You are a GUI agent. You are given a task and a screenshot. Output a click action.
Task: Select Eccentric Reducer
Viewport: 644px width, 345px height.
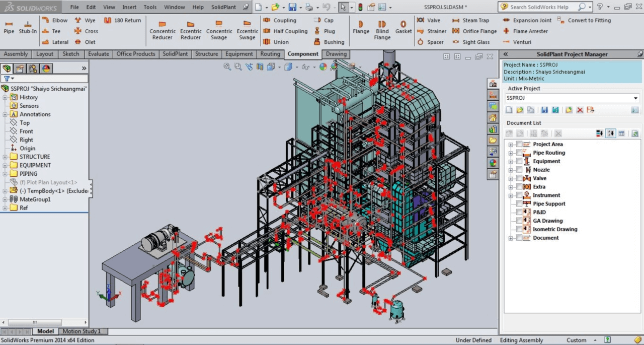pyautogui.click(x=191, y=30)
